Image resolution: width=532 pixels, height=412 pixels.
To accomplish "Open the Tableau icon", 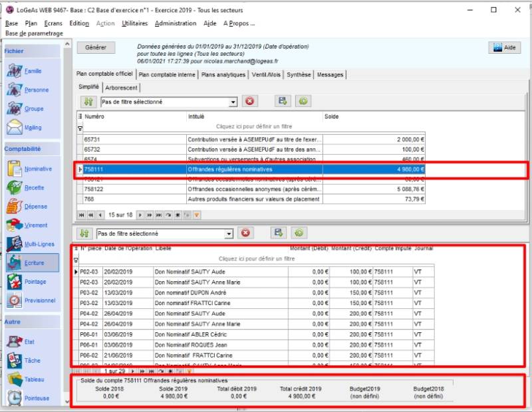I will [15, 379].
